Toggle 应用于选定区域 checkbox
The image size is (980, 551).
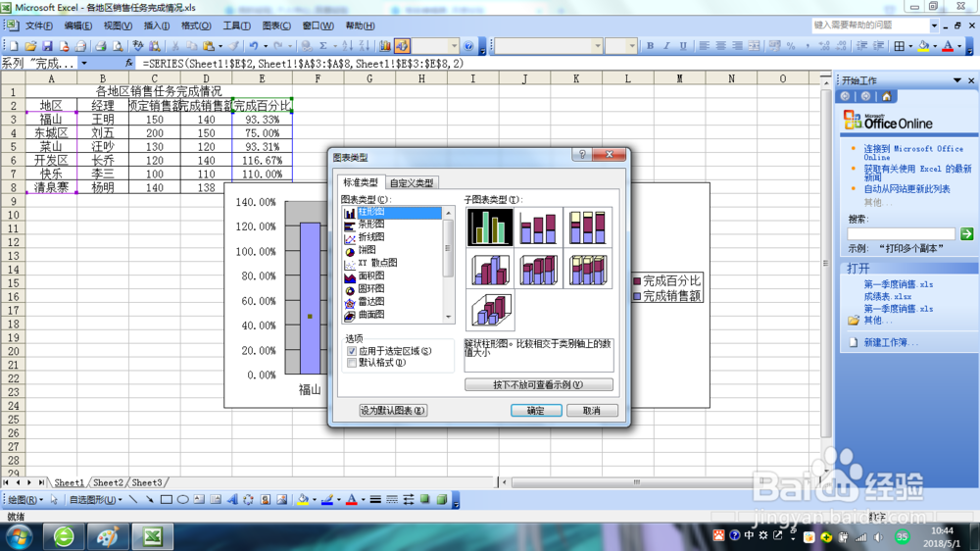pyautogui.click(x=352, y=352)
